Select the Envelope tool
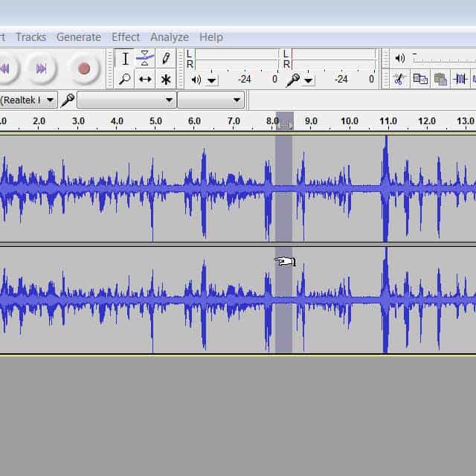Screen dimensions: 476x476 click(x=145, y=58)
